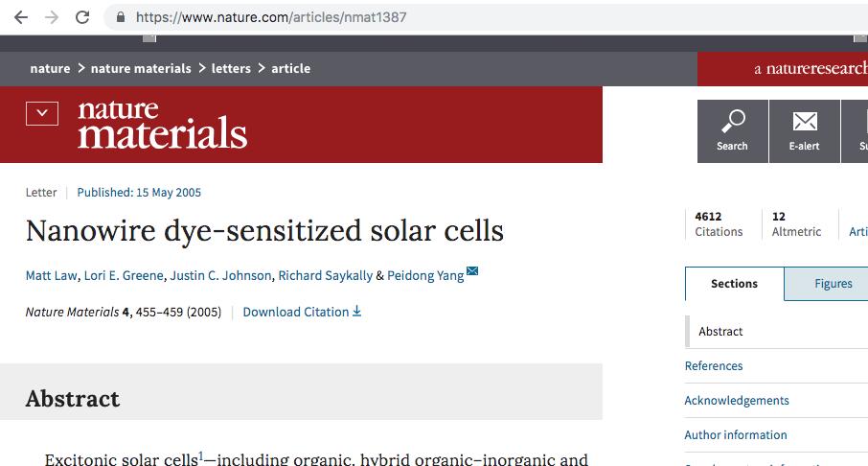Click the Download Citation link
Screen dimensions: 868x466
tap(302, 312)
